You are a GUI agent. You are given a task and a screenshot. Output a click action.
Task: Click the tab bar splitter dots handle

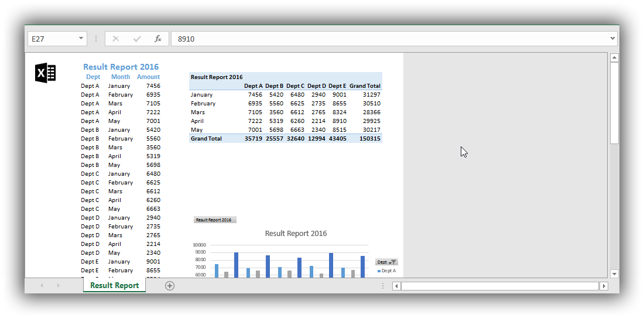[x=383, y=286]
